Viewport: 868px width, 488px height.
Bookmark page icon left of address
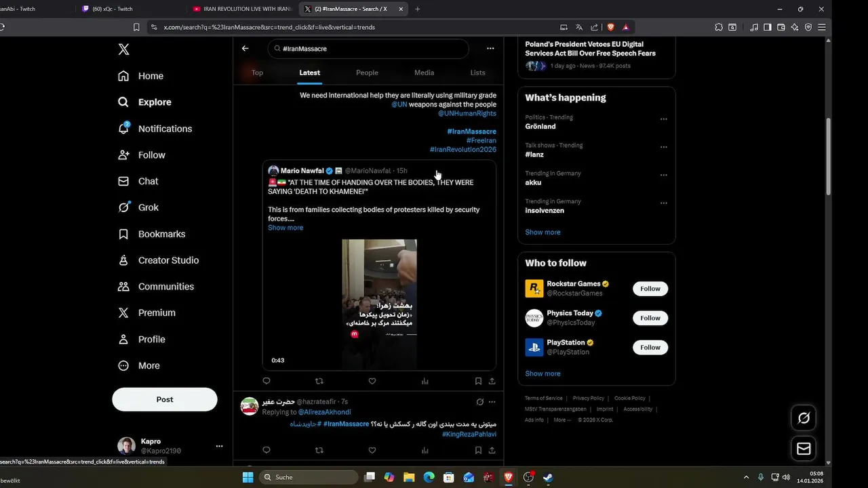tap(136, 27)
